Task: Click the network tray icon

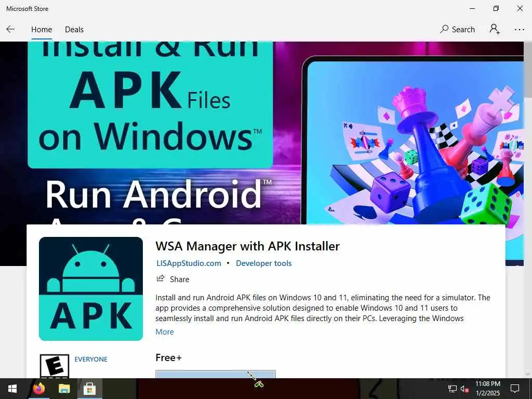Action: point(453,389)
